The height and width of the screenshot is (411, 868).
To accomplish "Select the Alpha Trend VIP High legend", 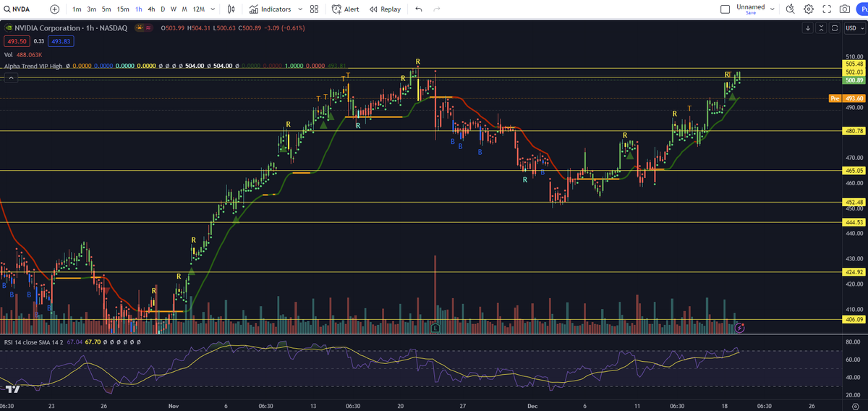I will tap(33, 66).
